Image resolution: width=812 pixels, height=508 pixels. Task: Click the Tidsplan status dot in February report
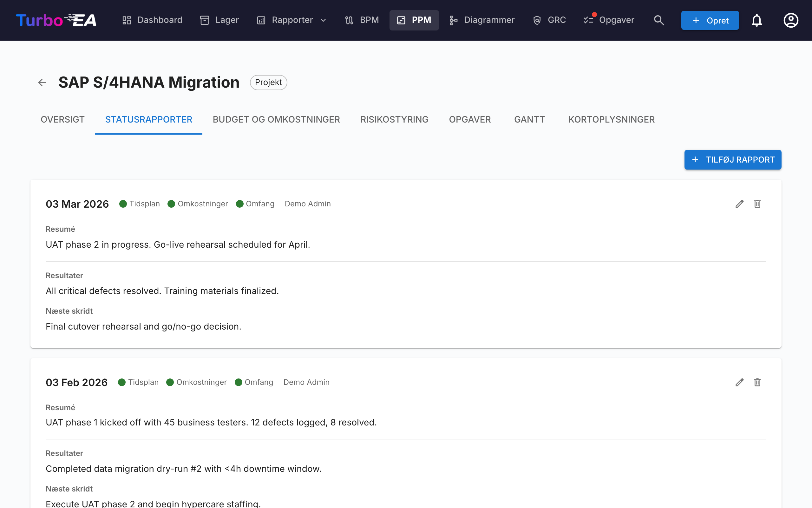point(122,382)
